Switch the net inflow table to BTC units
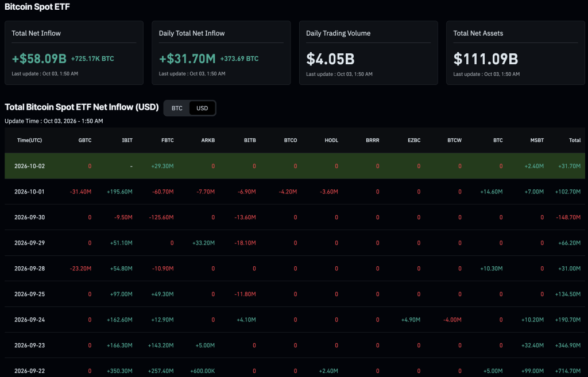588x377 pixels. pyautogui.click(x=177, y=108)
